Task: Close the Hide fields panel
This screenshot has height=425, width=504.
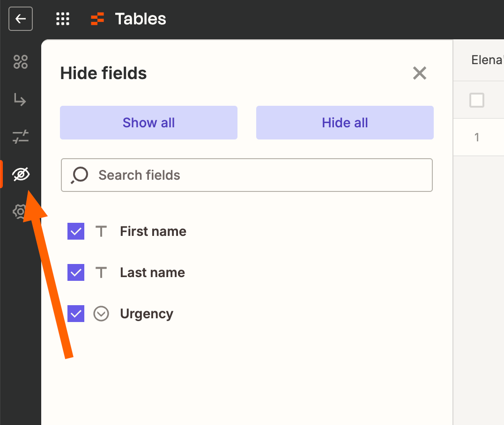Action: click(419, 73)
